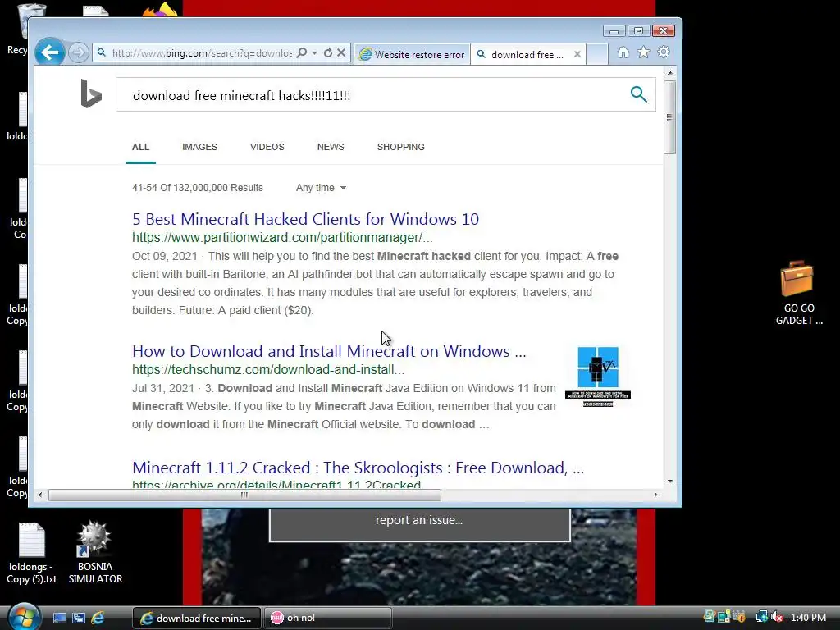
Task: Click the address bar search magnifier icon
Action: point(302,53)
